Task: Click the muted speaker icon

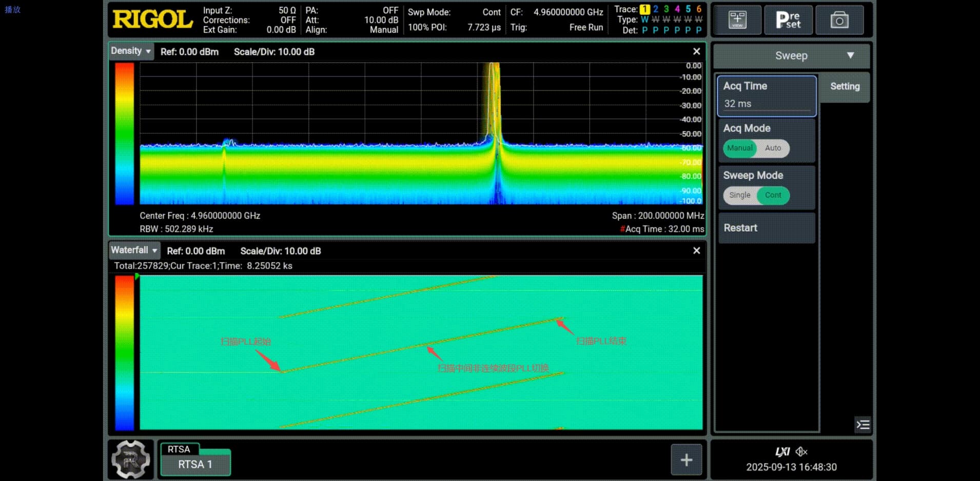Action: click(x=801, y=452)
